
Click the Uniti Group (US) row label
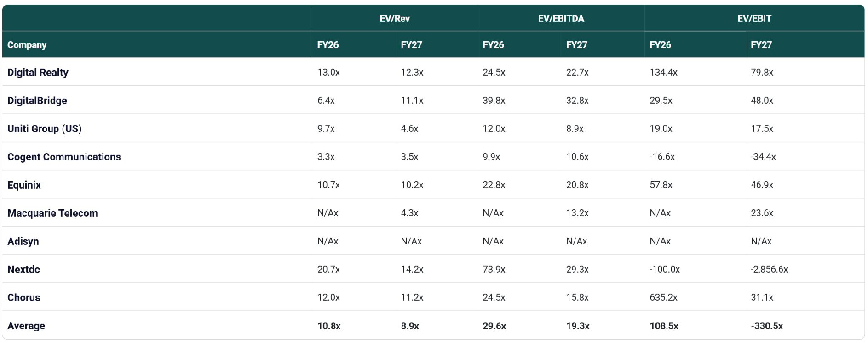(44, 128)
